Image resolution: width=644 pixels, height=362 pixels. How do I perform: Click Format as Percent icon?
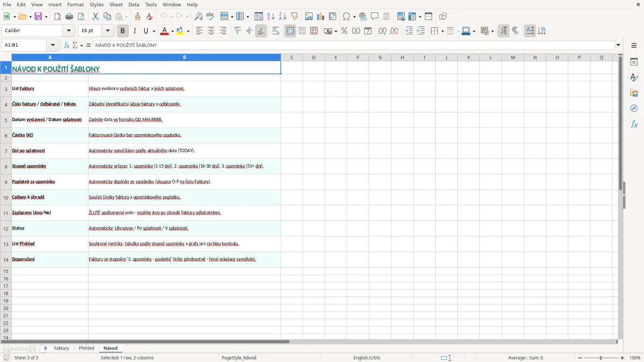[344, 31]
